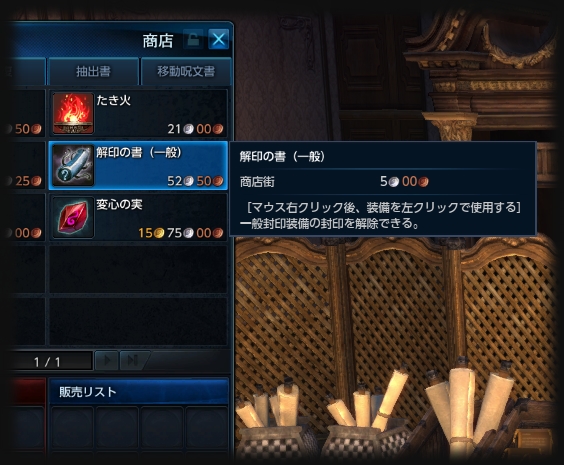
Task: Click the fourth empty sell list slot
Action: (x=206, y=428)
